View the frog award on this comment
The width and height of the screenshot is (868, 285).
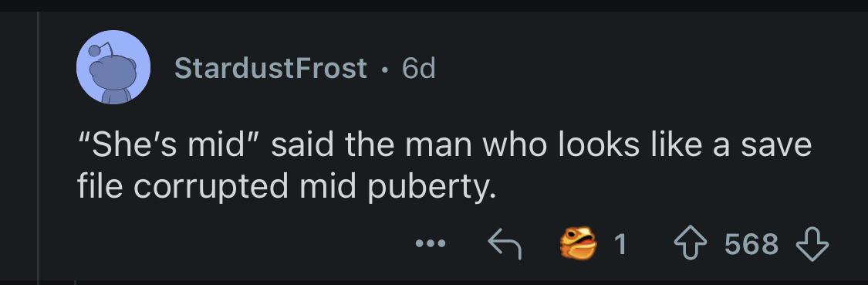click(x=578, y=243)
